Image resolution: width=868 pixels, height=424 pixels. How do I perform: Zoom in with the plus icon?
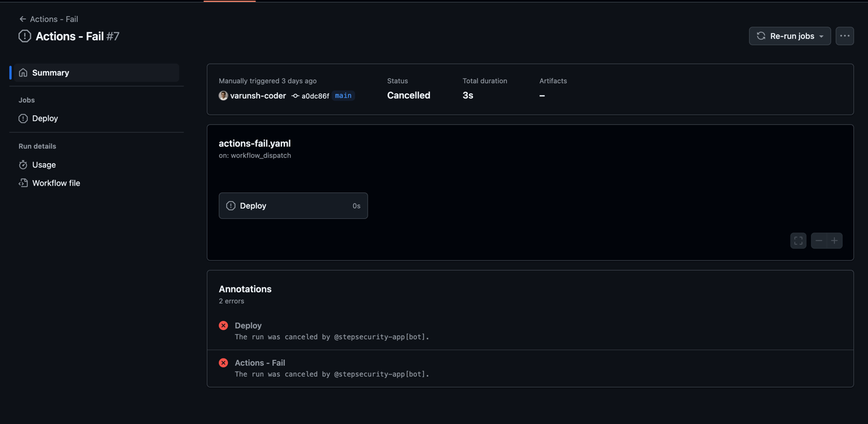(x=835, y=241)
